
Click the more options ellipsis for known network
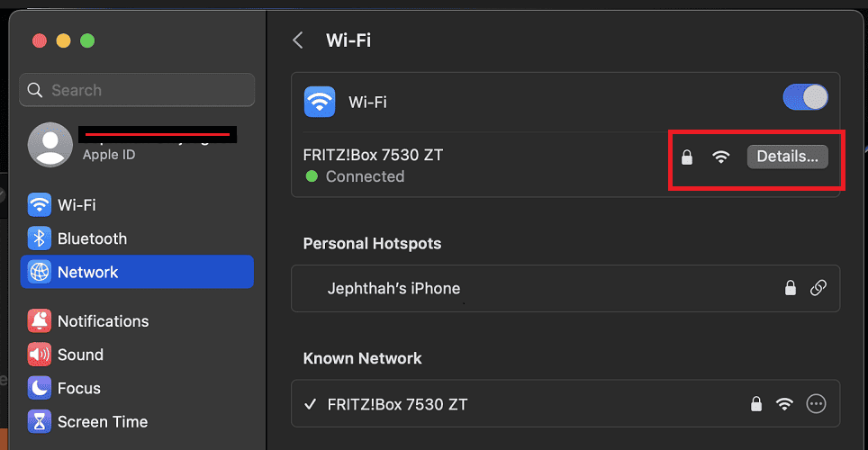click(x=816, y=404)
